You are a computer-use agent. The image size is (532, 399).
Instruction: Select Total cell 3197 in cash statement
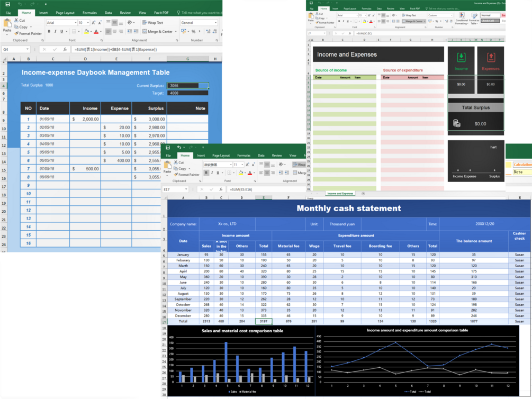click(264, 321)
